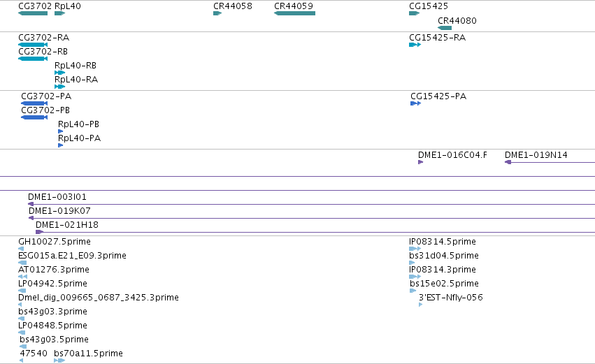Screen dimensions: 595x364
Task: Open the bs15e02.5prime EST label
Action: (x=445, y=284)
